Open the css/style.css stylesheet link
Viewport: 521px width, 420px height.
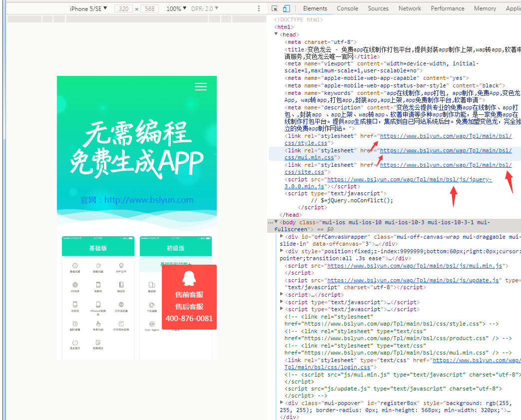[x=398, y=139]
